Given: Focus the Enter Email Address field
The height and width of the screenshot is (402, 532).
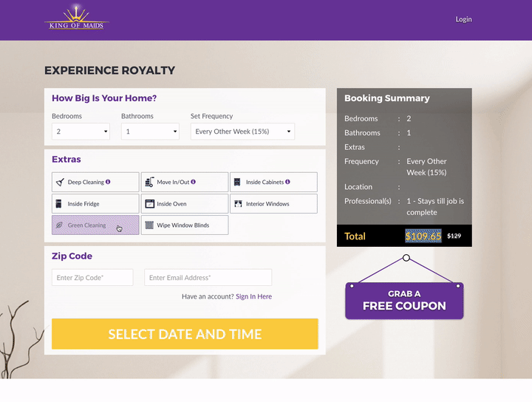Looking at the screenshot, I should (x=208, y=278).
